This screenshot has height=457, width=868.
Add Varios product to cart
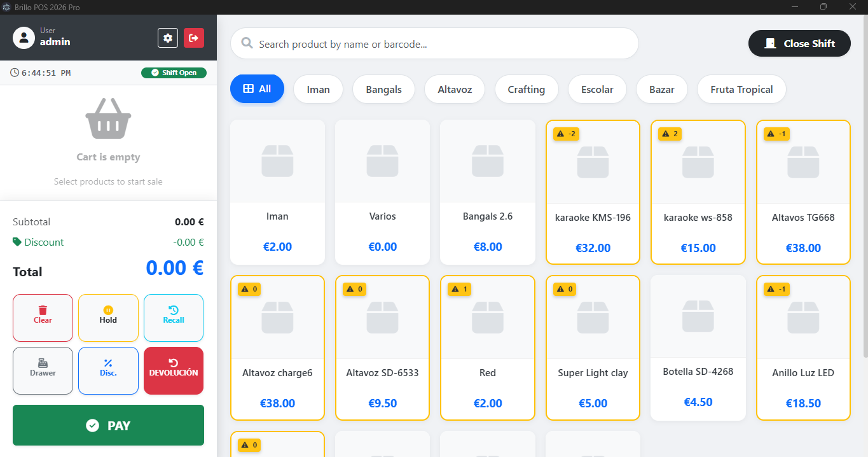[x=382, y=192]
